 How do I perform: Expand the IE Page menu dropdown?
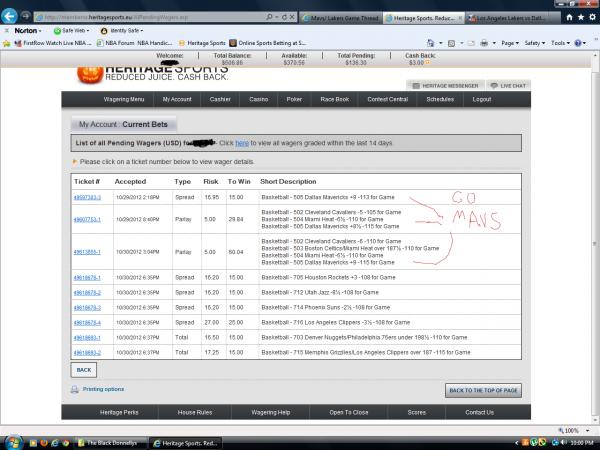click(512, 43)
